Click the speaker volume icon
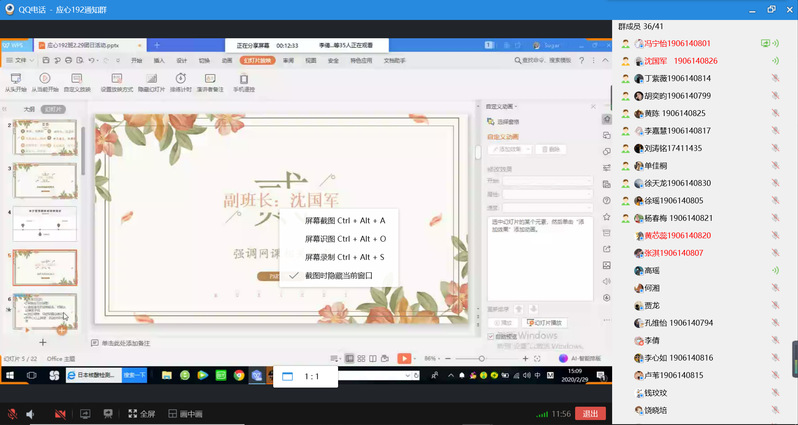This screenshot has height=425, width=798. (31, 413)
